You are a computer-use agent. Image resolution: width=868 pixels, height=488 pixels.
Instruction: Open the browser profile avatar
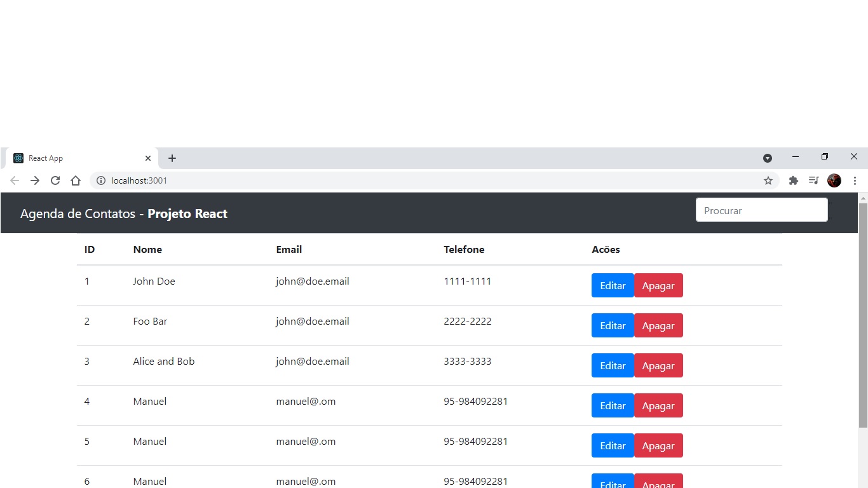(834, 180)
